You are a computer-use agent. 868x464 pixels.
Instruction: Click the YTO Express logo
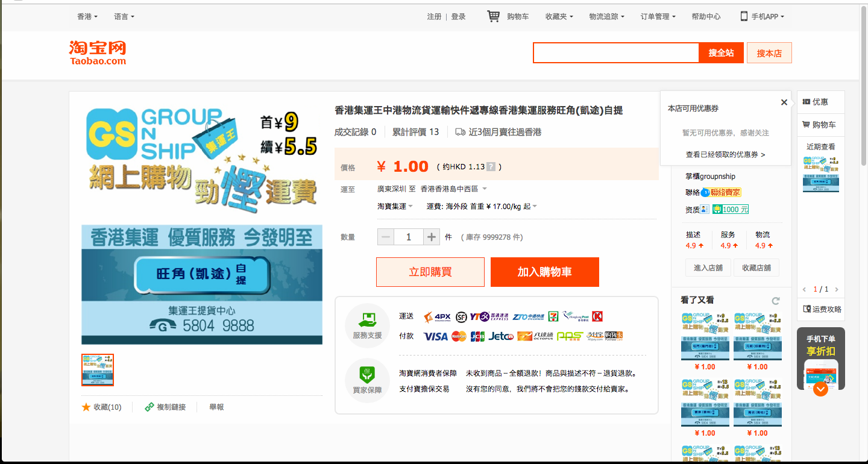(489, 316)
